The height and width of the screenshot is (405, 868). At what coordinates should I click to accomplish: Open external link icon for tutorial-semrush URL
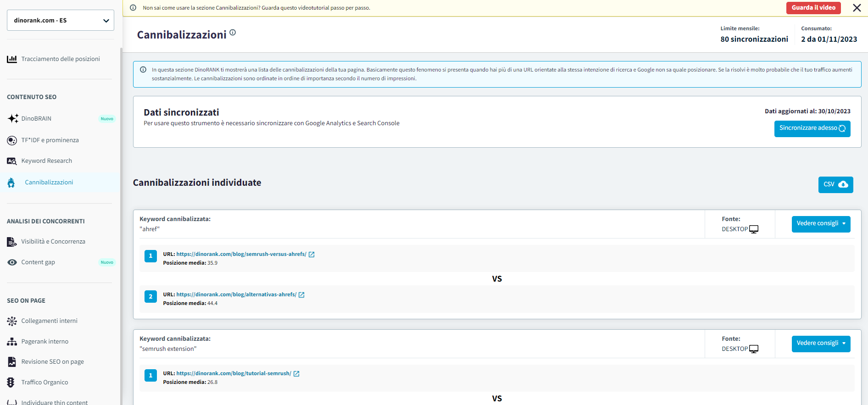pyautogui.click(x=296, y=374)
